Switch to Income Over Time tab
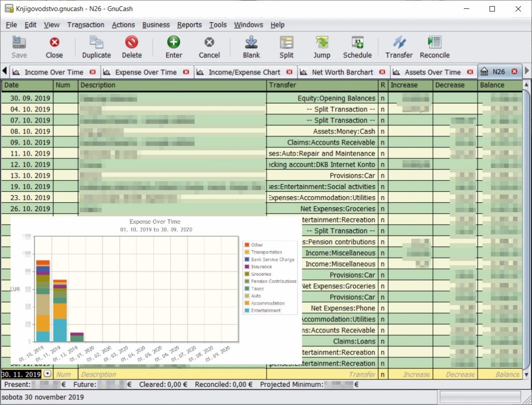Image resolution: width=532 pixels, height=405 pixels. point(54,72)
